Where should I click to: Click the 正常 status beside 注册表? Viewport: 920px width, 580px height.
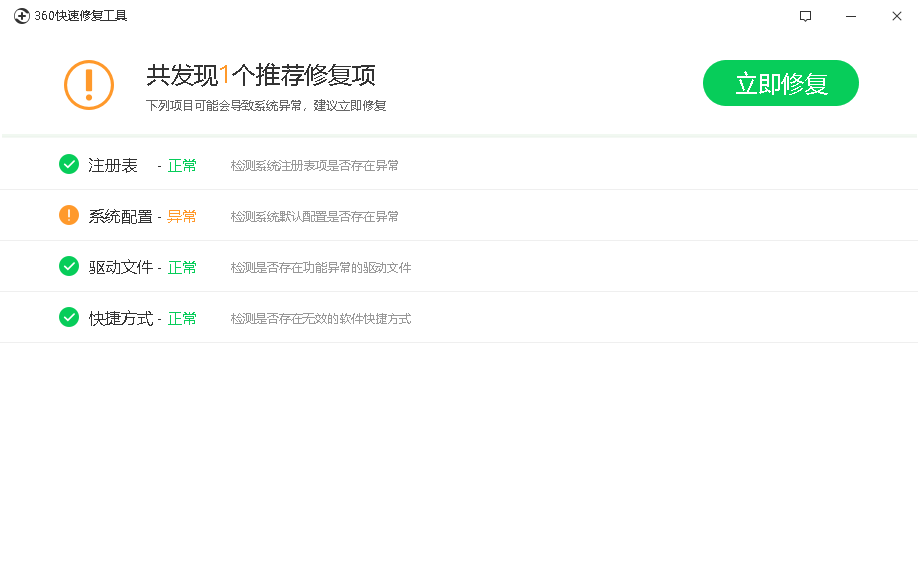(182, 164)
